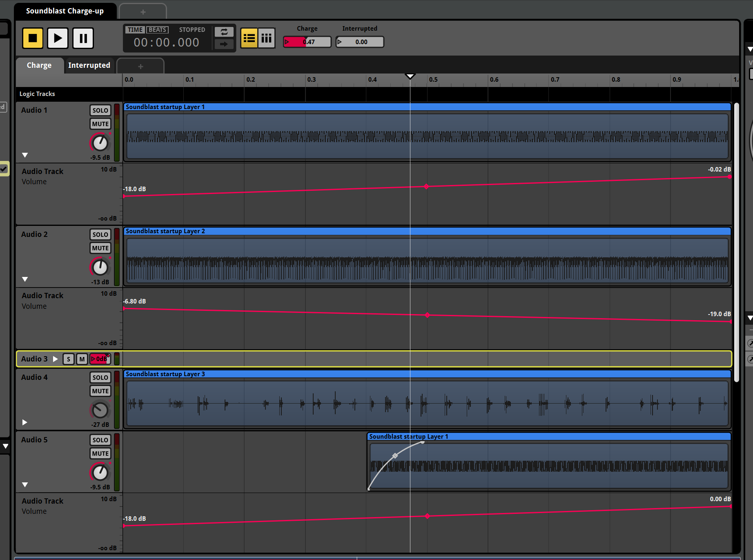Click the Pause button in transport
Screen dimensions: 753x560
coord(83,38)
